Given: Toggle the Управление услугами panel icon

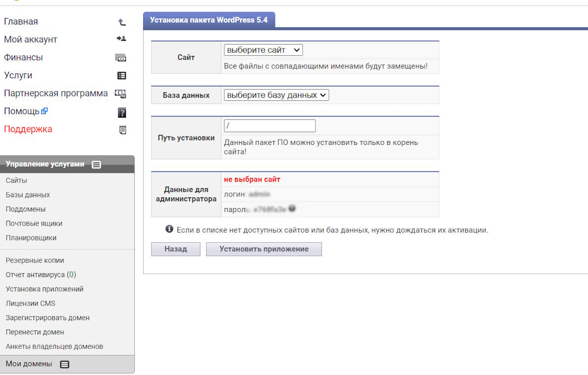Looking at the screenshot, I should point(97,165).
